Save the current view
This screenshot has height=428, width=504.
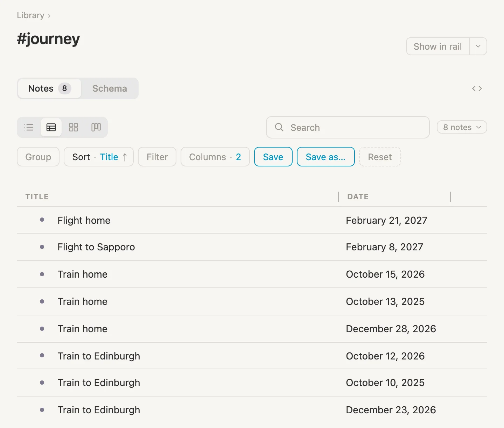tap(273, 157)
